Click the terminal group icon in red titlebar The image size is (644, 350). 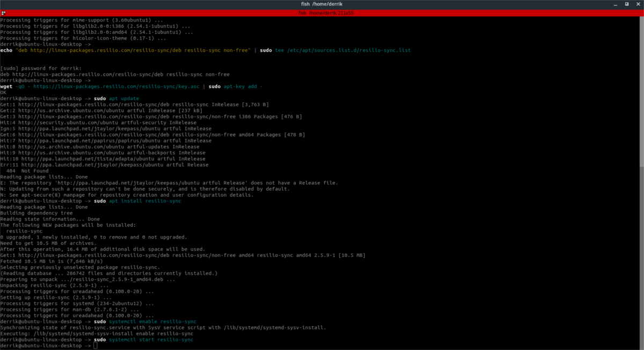(x=3, y=13)
